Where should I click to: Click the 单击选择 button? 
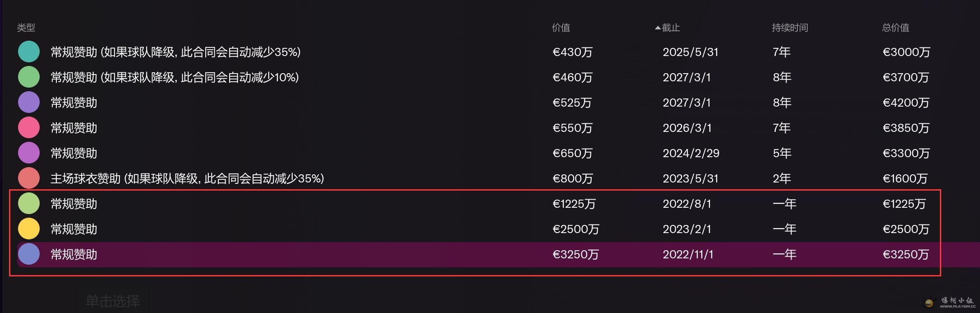(113, 300)
